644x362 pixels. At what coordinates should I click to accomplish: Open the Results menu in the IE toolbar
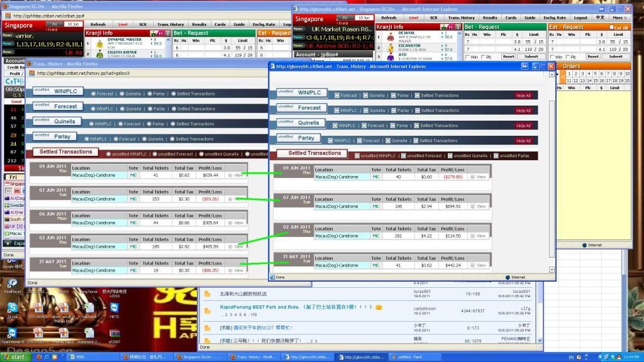click(489, 18)
